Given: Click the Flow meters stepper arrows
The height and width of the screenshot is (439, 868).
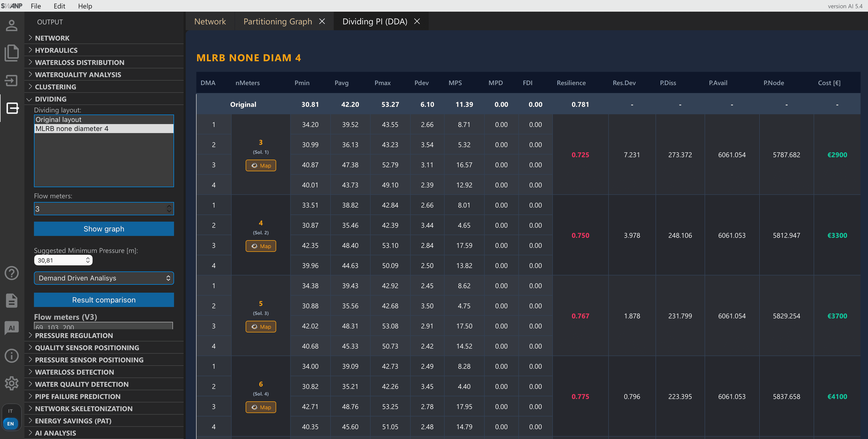Looking at the screenshot, I should point(169,209).
